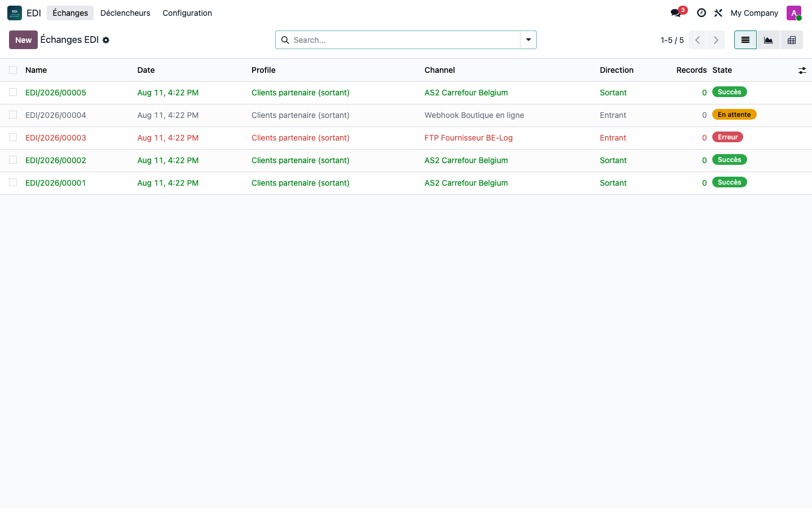Click the En attente state badge
Image resolution: width=812 pixels, height=508 pixels.
click(734, 115)
